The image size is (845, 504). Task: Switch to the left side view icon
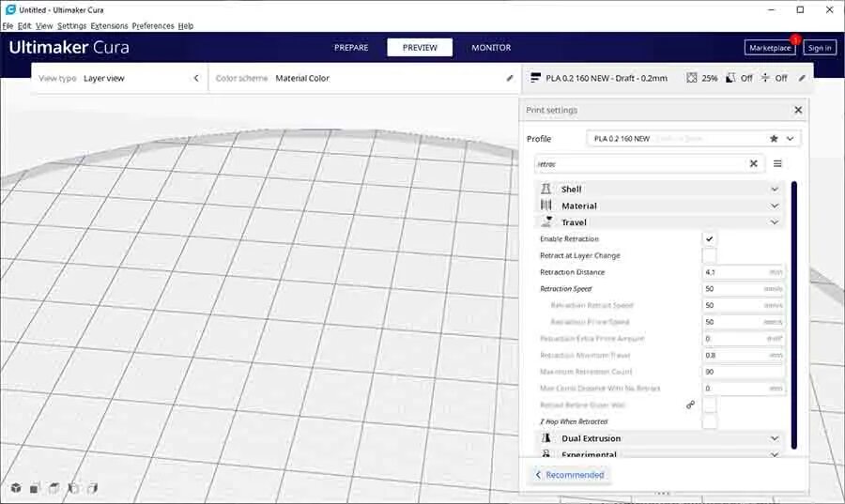(x=73, y=488)
